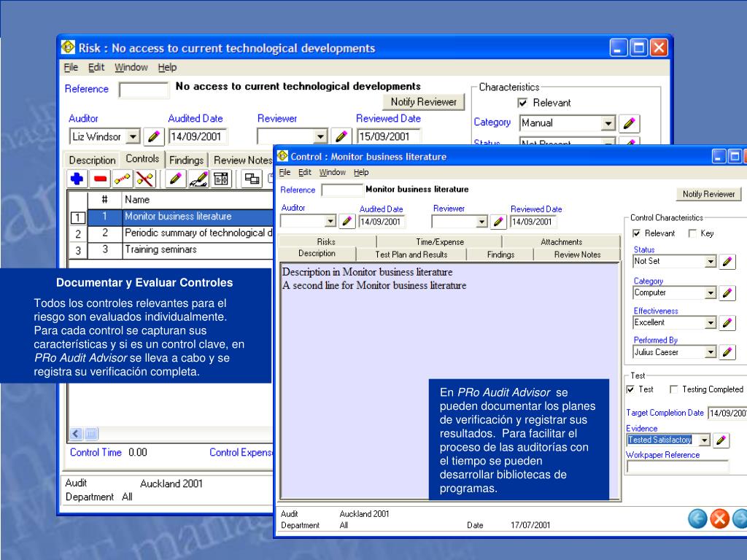Open Review Notes tab in Control window
Screen dimensions: 747x560
pos(577,254)
